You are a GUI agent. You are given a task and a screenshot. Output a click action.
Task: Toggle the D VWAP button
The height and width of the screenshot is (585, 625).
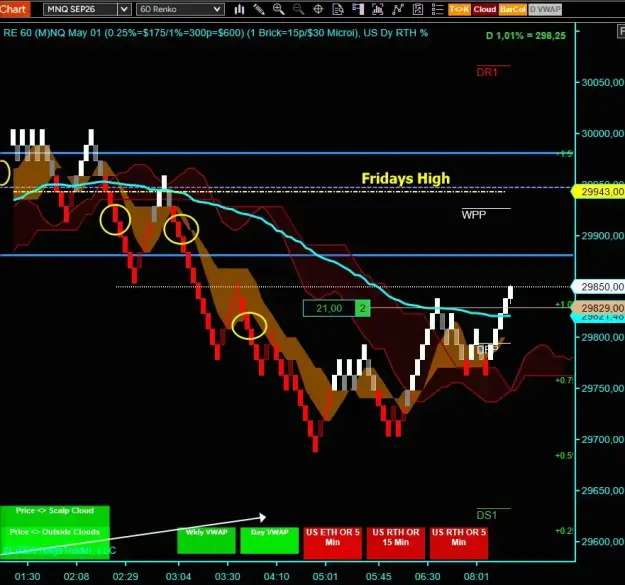point(545,9)
